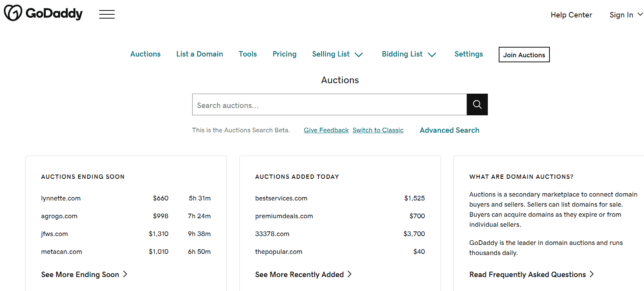Viewport: 644px width, 291px height.
Task: Open the Tools menu item
Action: (x=248, y=54)
